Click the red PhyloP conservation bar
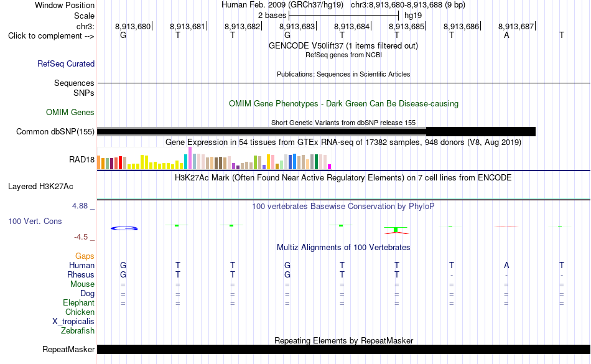The width and height of the screenshot is (591, 364). pos(506,226)
